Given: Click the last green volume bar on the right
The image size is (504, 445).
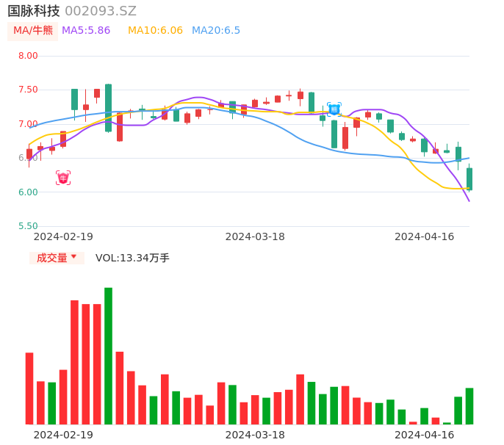Looking at the screenshot, I should tap(469, 406).
